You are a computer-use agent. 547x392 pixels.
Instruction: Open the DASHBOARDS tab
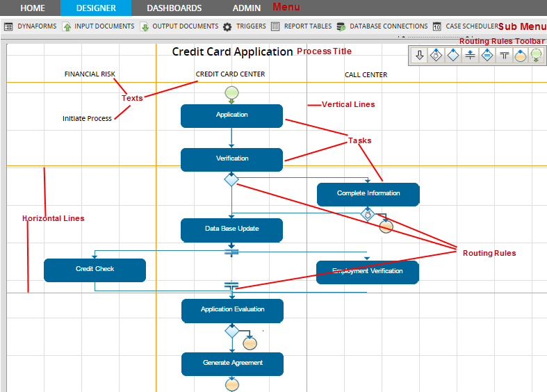[174, 8]
